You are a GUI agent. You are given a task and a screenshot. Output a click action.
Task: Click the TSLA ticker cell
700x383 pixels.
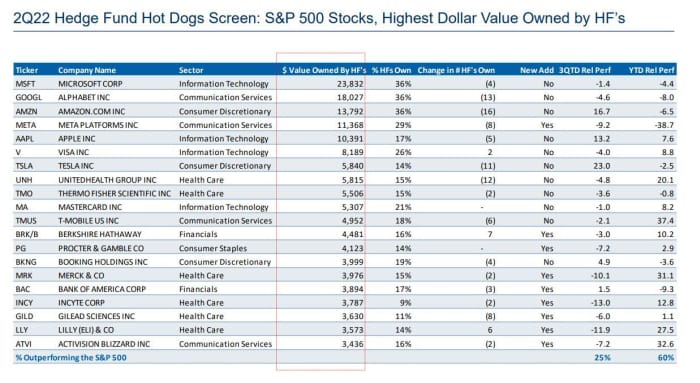pyautogui.click(x=24, y=166)
